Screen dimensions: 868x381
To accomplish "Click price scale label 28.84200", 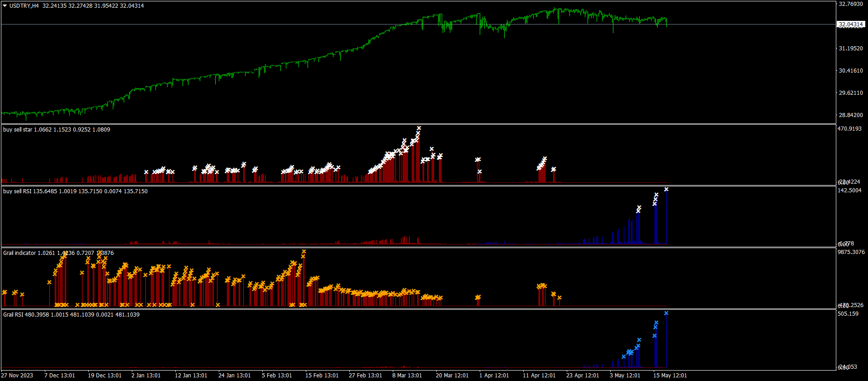I will coord(851,115).
